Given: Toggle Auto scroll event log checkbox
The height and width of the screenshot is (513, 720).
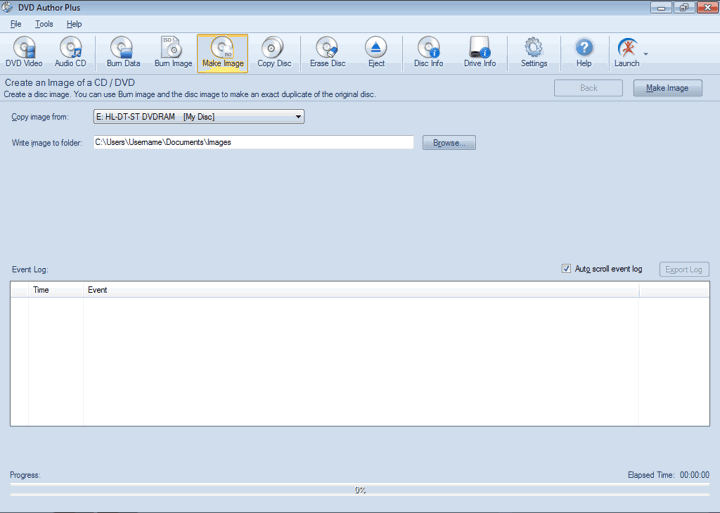Looking at the screenshot, I should coord(566,269).
